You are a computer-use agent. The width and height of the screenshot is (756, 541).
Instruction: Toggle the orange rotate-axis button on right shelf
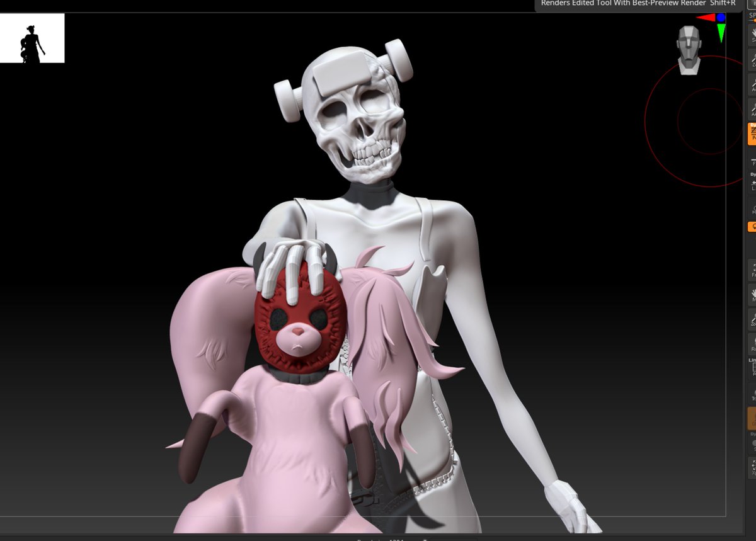752,227
